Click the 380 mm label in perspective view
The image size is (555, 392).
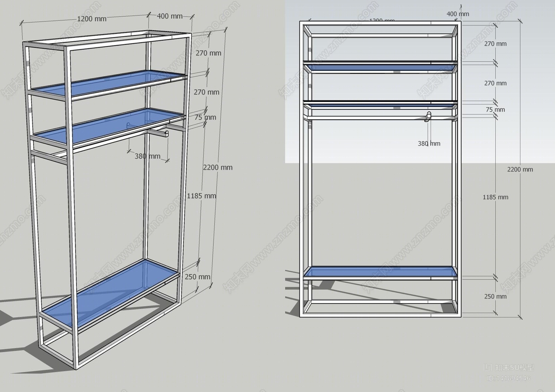coord(147,156)
